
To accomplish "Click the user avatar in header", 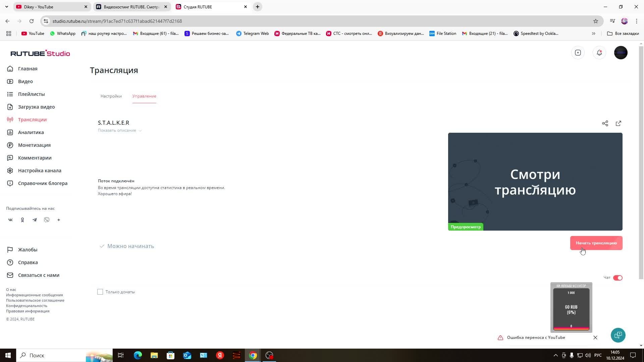I will pyautogui.click(x=621, y=53).
